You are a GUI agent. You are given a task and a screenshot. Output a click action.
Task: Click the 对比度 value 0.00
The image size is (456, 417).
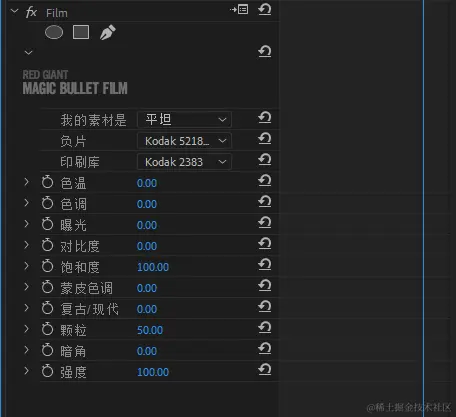point(147,246)
